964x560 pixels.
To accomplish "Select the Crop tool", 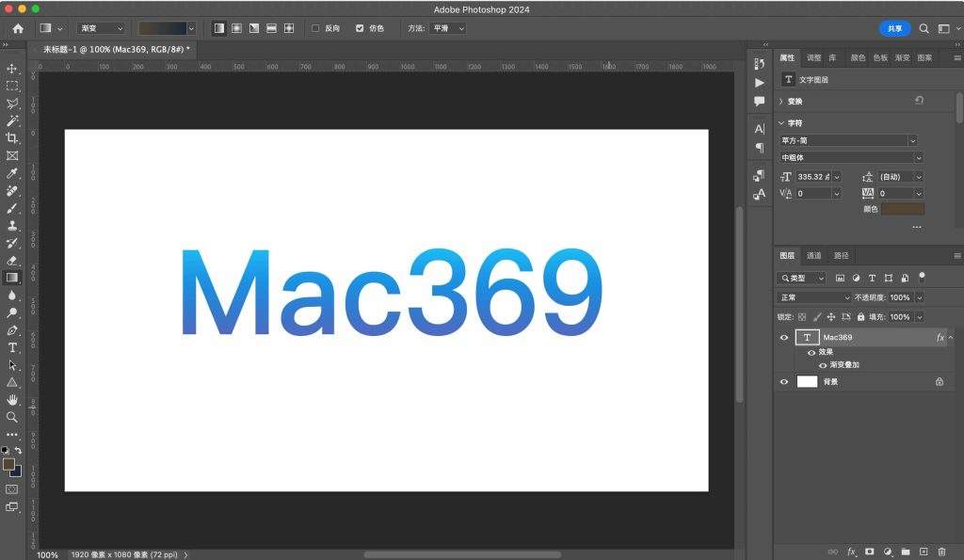I will [12, 138].
